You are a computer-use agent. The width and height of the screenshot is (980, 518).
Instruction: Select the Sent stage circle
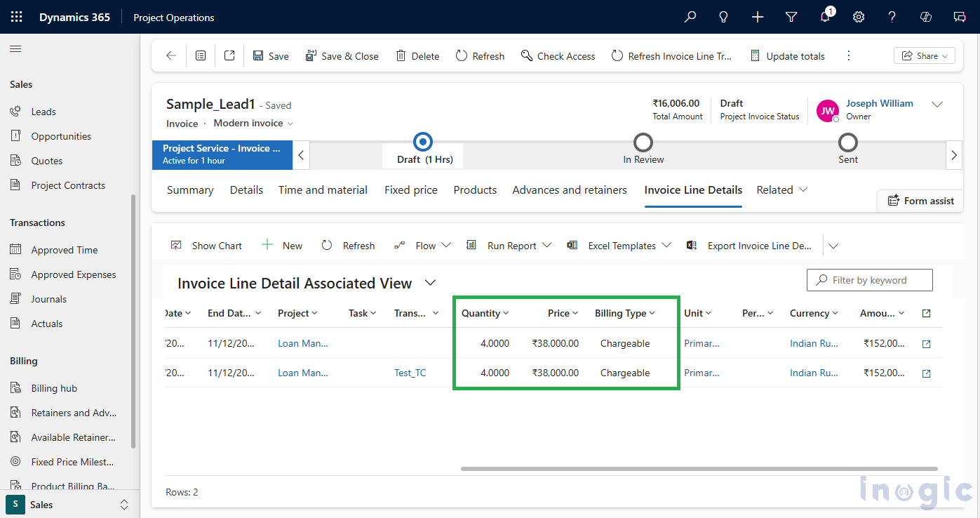[x=848, y=141]
